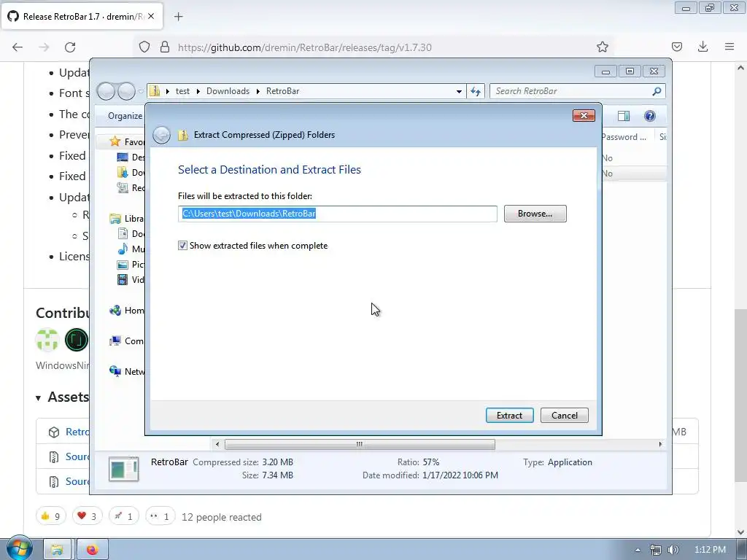Screen dimensions: 747x560
Task: Expand the Explorer address history dropdown
Action: click(459, 91)
